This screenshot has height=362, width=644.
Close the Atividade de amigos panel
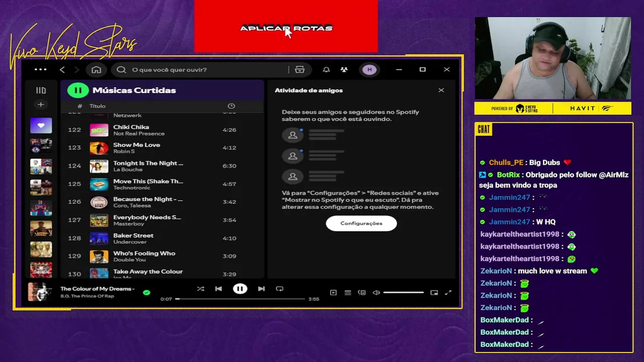click(x=441, y=90)
